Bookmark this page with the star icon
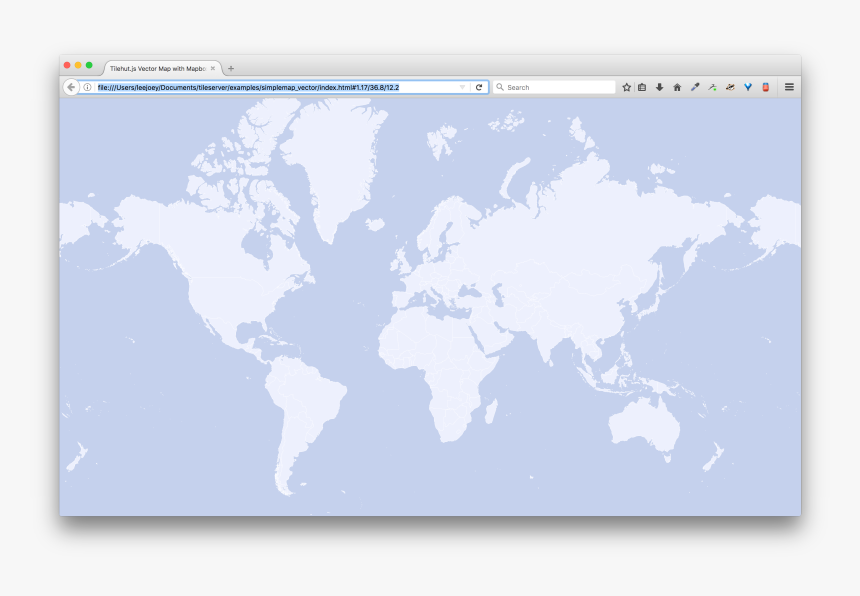860x596 pixels. (626, 87)
